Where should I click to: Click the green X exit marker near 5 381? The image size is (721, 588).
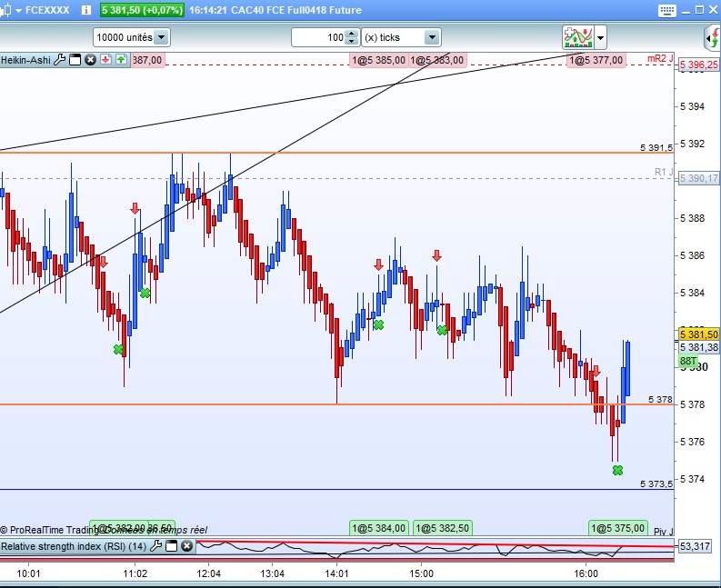click(x=118, y=349)
